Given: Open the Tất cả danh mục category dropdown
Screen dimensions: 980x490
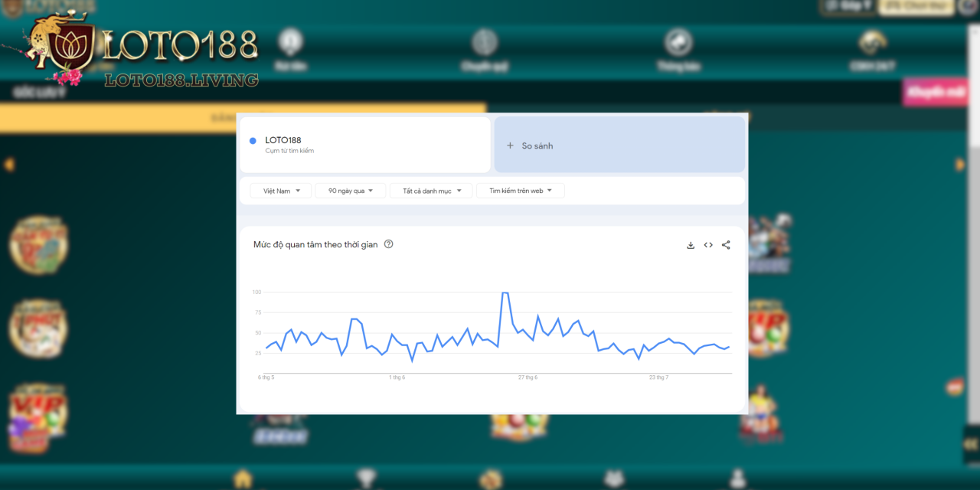Looking at the screenshot, I should pos(431,191).
